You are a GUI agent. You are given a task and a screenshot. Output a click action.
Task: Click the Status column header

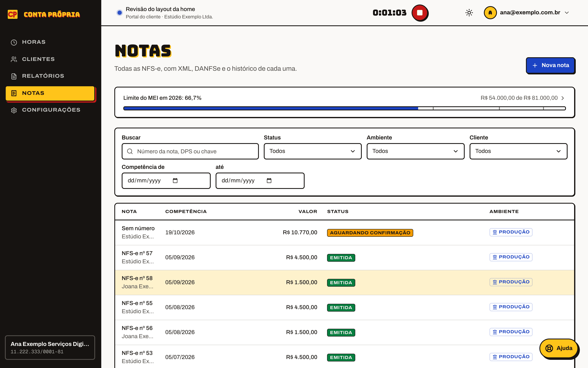pyautogui.click(x=338, y=212)
